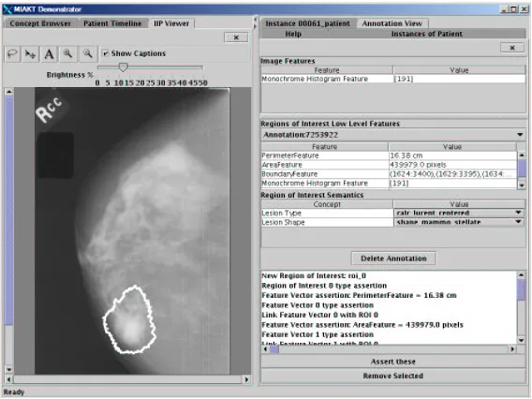Click the image viewer scroll left arrow
Image resolution: width=532 pixels, height=399 pixels.
[9, 379]
